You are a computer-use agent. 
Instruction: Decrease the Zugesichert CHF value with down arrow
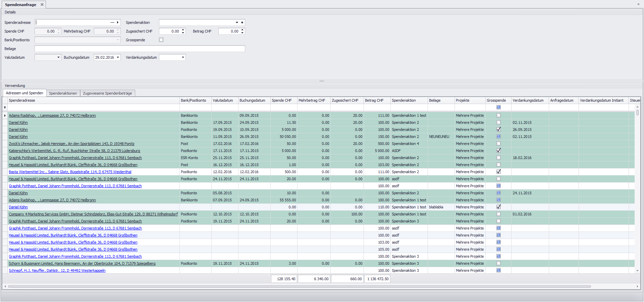pyautogui.click(x=183, y=33)
